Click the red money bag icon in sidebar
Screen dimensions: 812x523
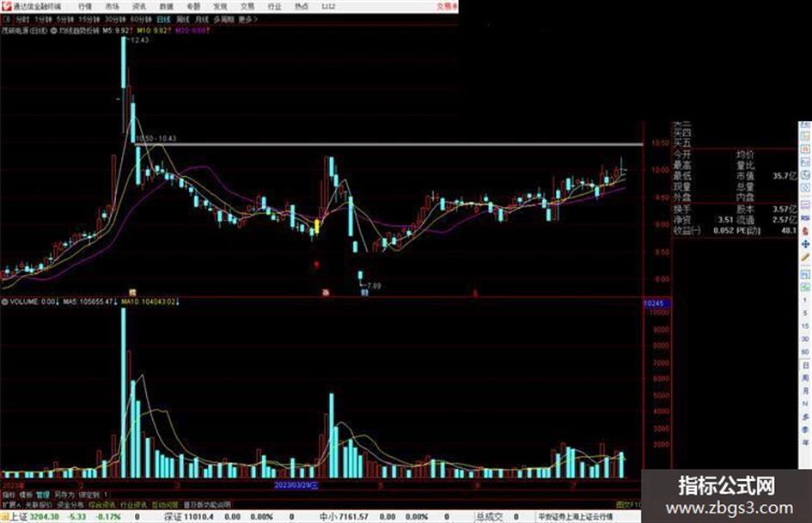805,231
